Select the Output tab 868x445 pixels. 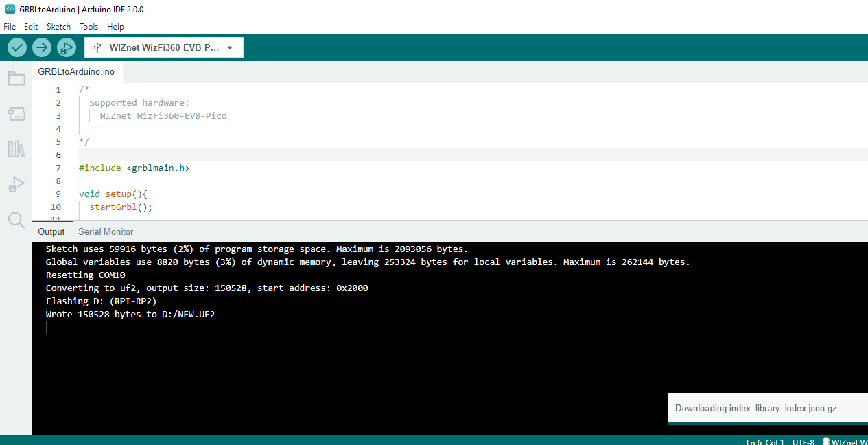(x=51, y=232)
